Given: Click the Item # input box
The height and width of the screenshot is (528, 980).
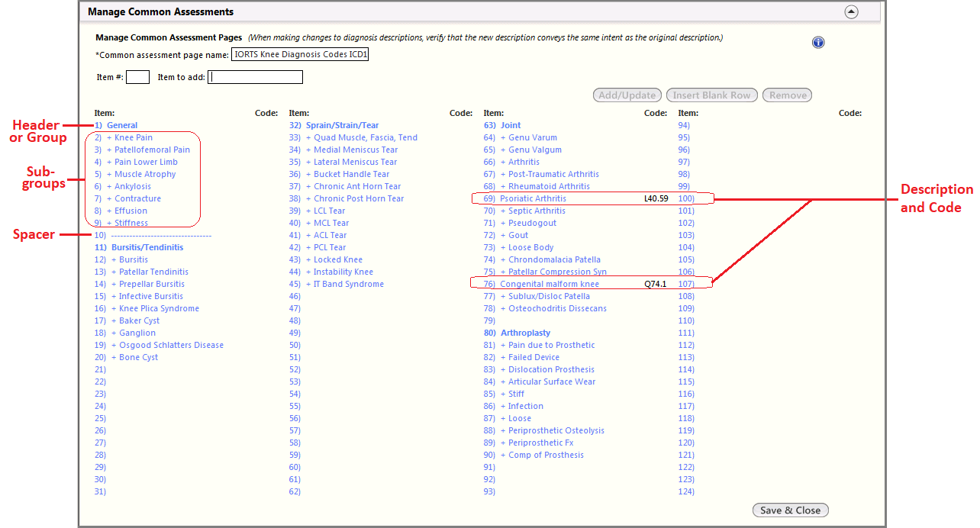Looking at the screenshot, I should click(138, 77).
